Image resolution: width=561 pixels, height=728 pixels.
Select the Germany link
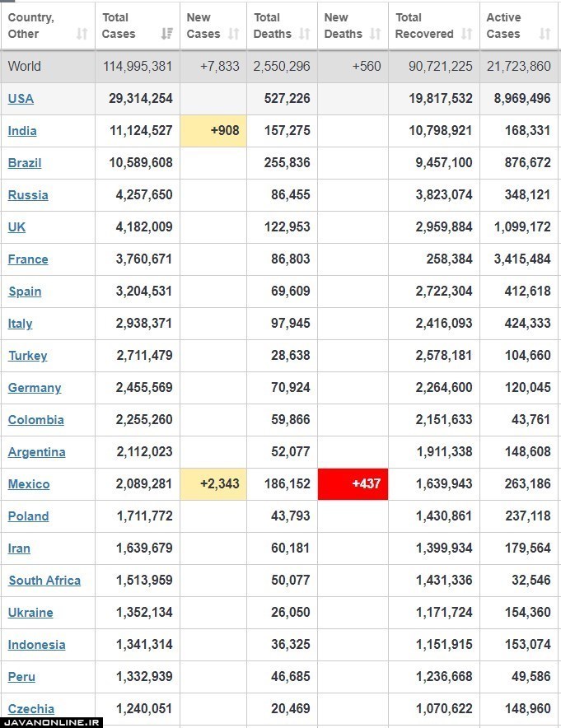(x=35, y=388)
